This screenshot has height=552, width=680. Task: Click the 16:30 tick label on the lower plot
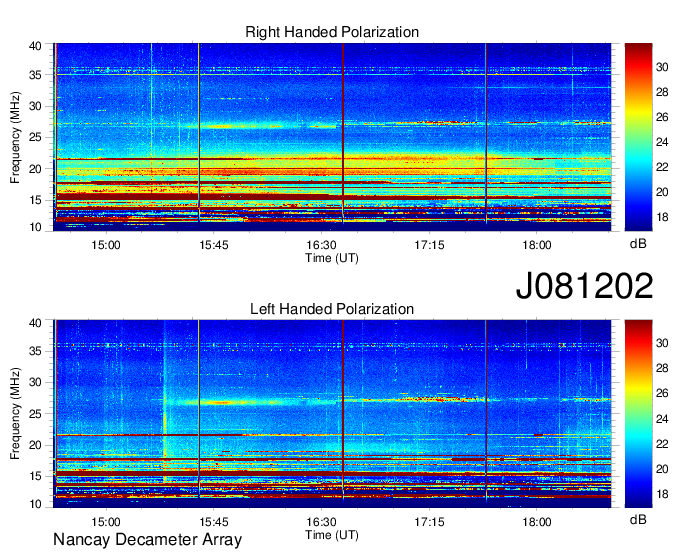[x=321, y=522]
